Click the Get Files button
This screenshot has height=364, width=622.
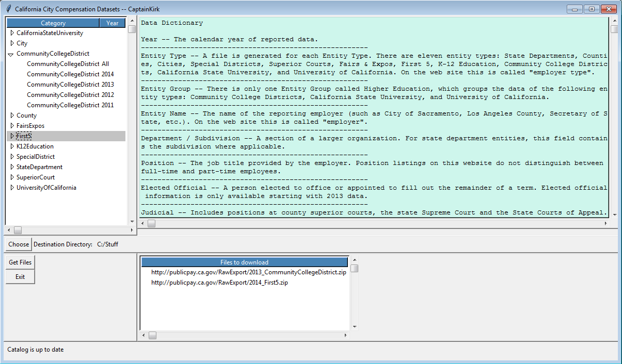pyautogui.click(x=20, y=262)
